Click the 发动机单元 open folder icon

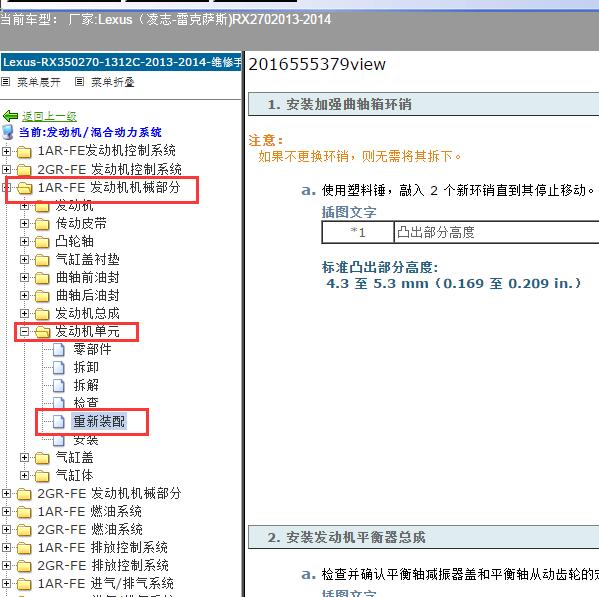coord(43,332)
